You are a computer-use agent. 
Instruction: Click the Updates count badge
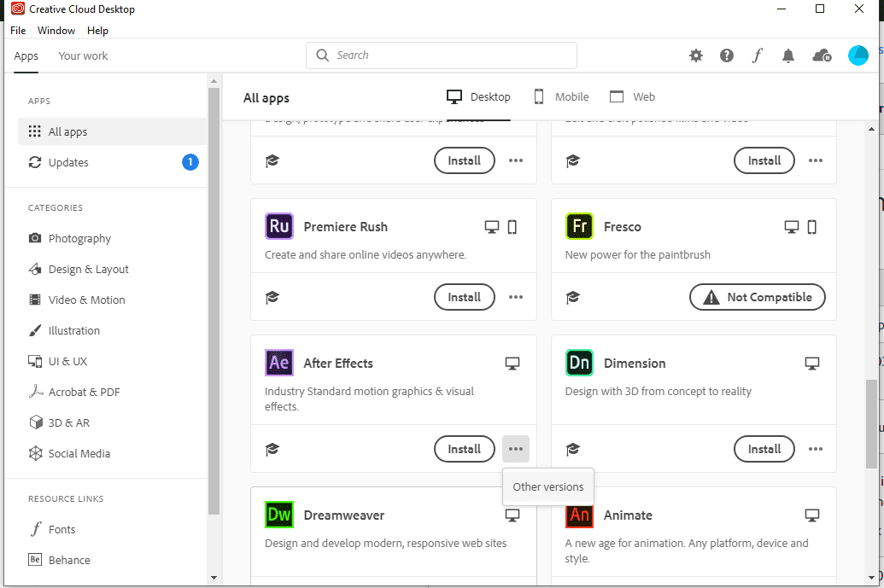pos(190,162)
